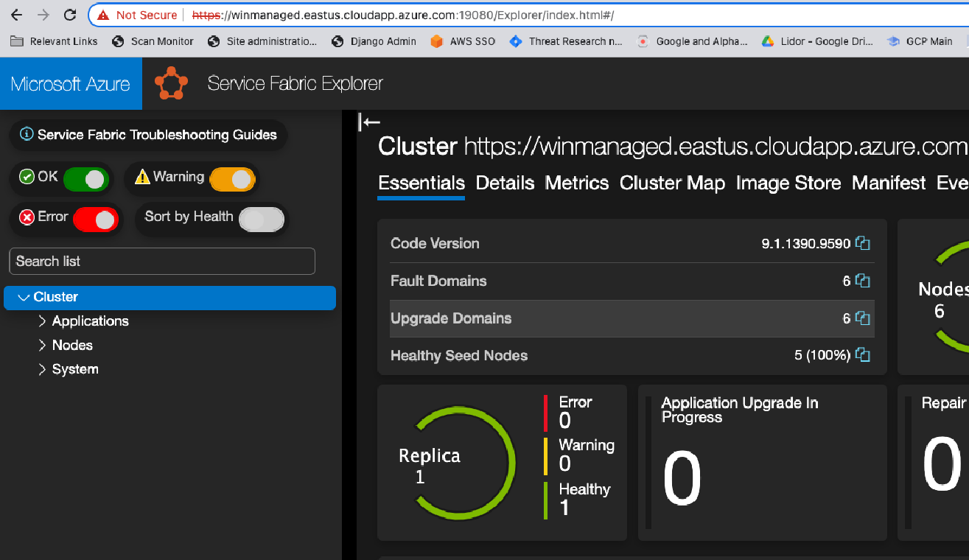Open the Cluster Map tab
The image size is (969, 560).
[x=672, y=183]
